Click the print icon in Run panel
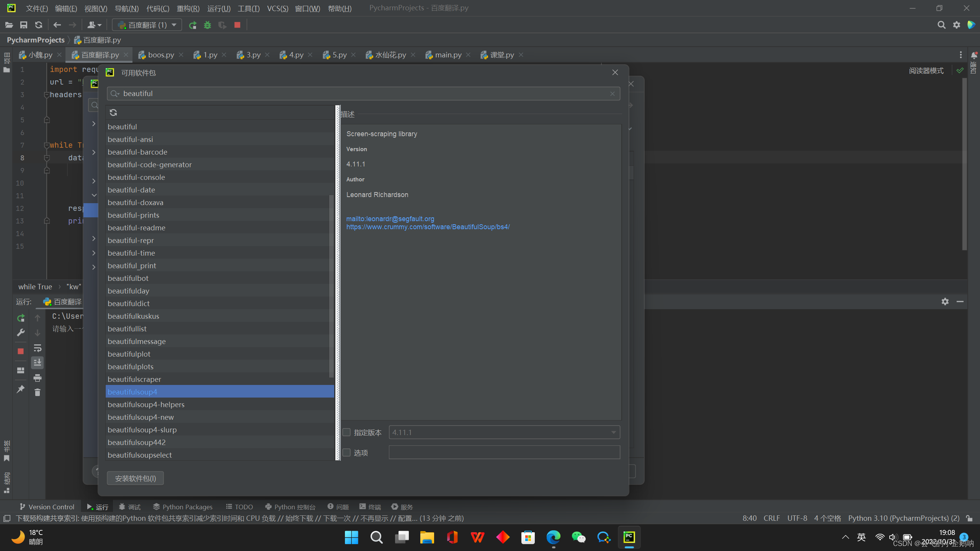 click(x=38, y=378)
